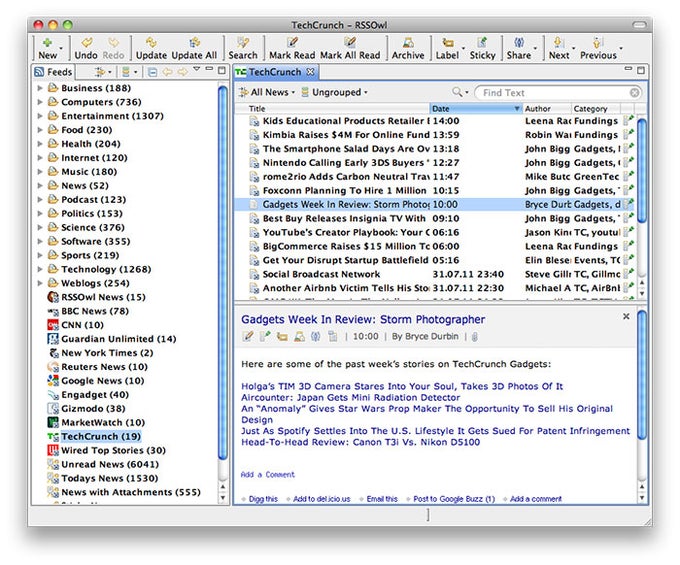Toggle sticky on Nintendo Calling Early 3DS row
The image size is (680, 565).
click(x=628, y=163)
